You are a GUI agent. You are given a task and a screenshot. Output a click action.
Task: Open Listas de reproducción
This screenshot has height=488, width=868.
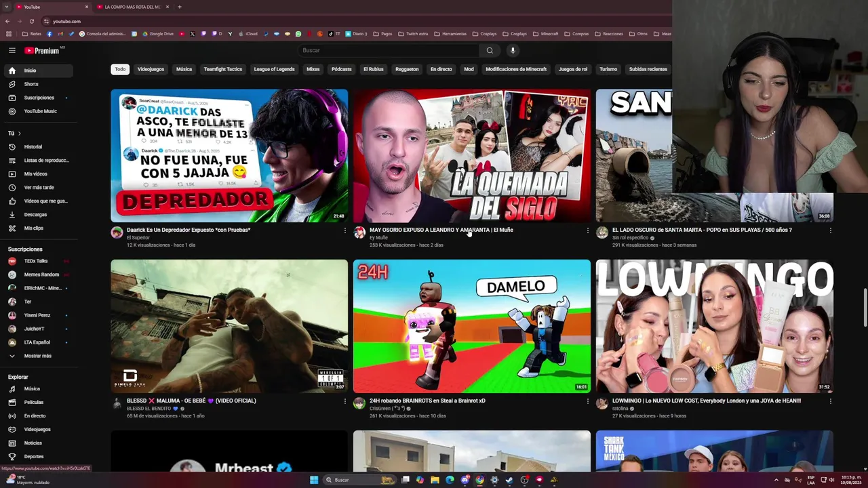pyautogui.click(x=38, y=161)
